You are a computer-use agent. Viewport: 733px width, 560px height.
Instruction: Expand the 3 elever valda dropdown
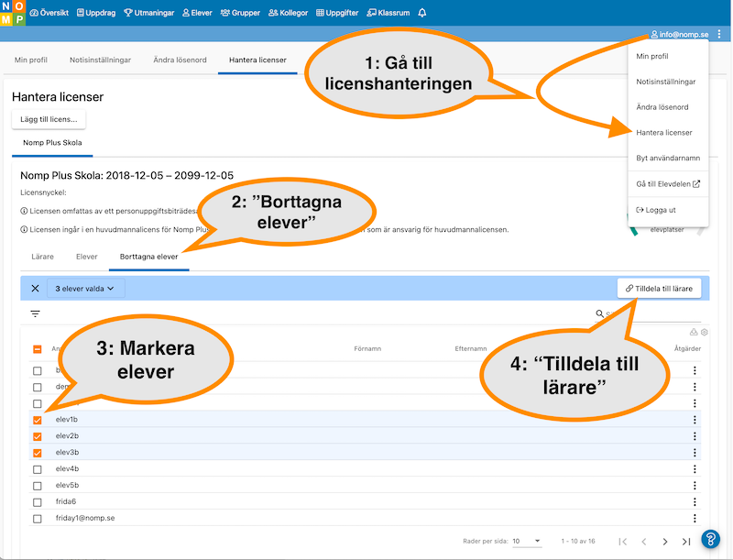tap(85, 289)
